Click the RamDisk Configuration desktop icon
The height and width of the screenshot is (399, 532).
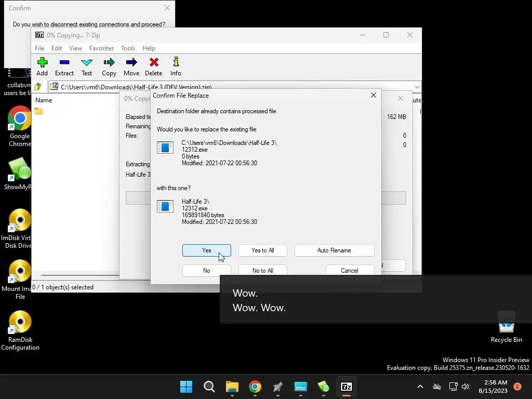click(x=20, y=330)
